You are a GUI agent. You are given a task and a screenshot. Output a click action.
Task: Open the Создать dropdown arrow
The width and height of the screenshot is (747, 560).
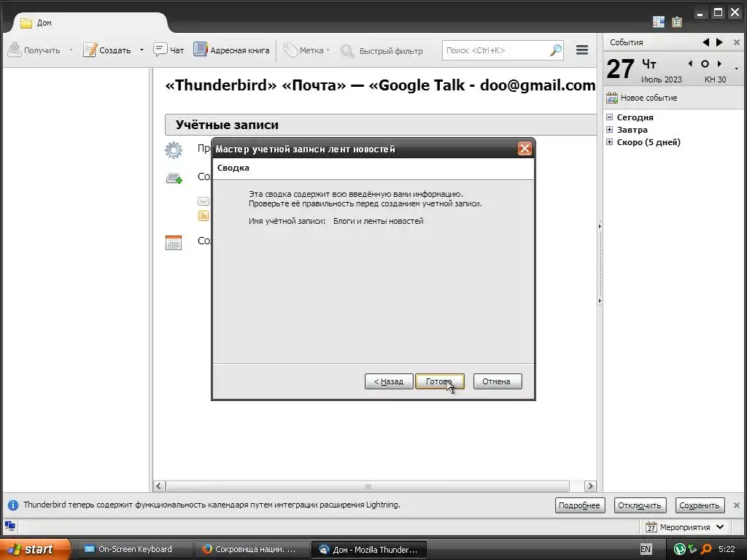(x=142, y=50)
